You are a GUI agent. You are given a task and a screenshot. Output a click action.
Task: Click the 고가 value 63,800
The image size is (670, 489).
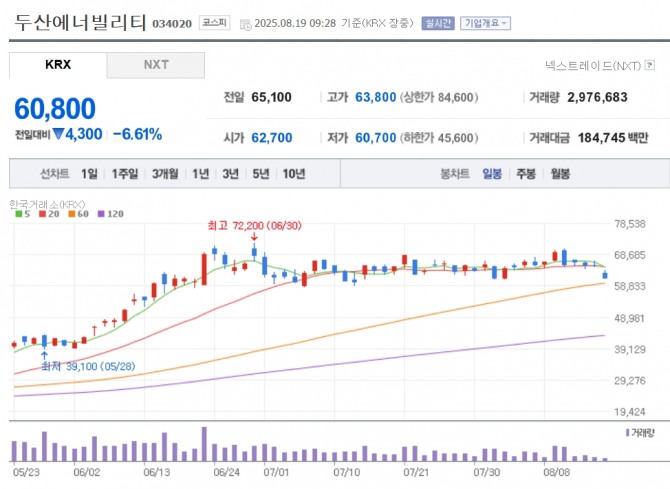[x=376, y=97]
